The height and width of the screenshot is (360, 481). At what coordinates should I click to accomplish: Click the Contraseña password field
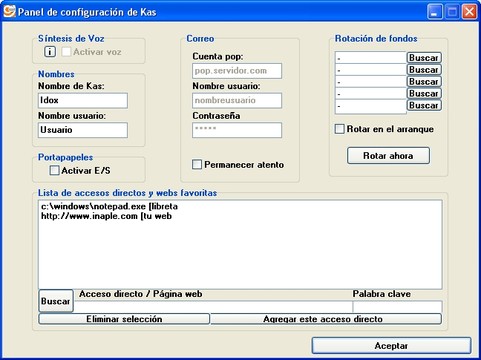pos(237,130)
